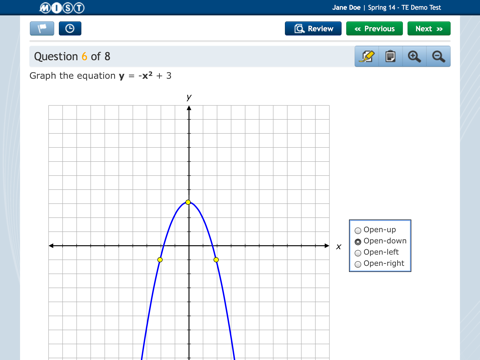Open the timer clock icon
The height and width of the screenshot is (360, 480).
(x=70, y=28)
